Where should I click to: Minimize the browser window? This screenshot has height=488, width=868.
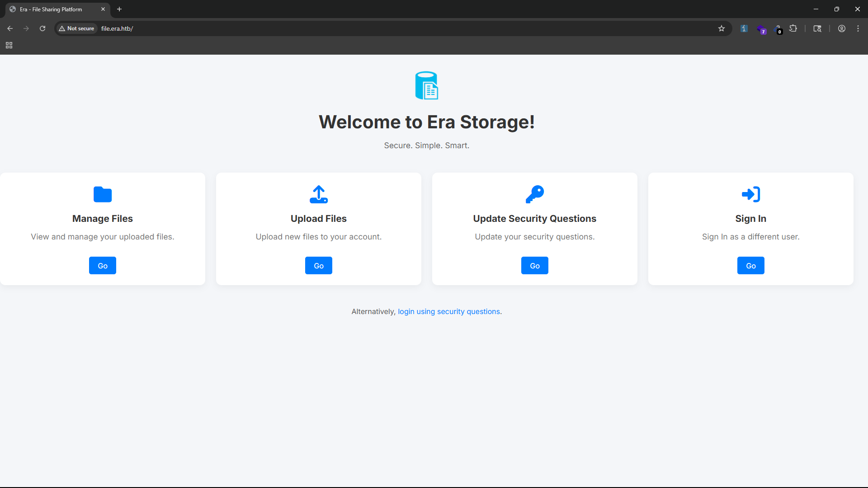(816, 9)
